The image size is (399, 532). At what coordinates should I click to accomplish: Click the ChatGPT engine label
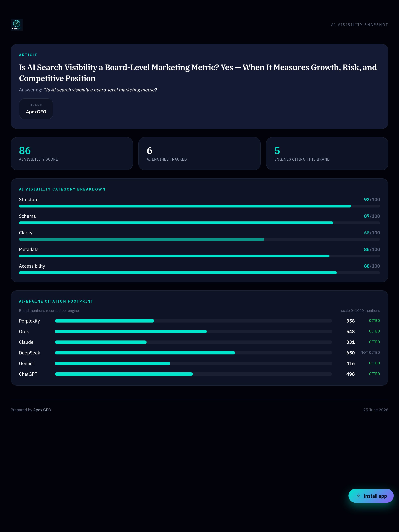point(28,374)
